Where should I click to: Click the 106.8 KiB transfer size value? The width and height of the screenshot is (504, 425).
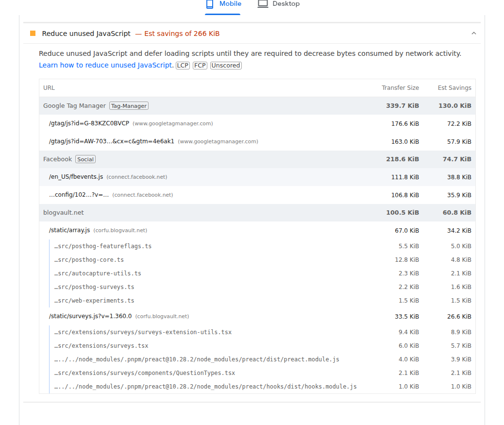click(405, 195)
